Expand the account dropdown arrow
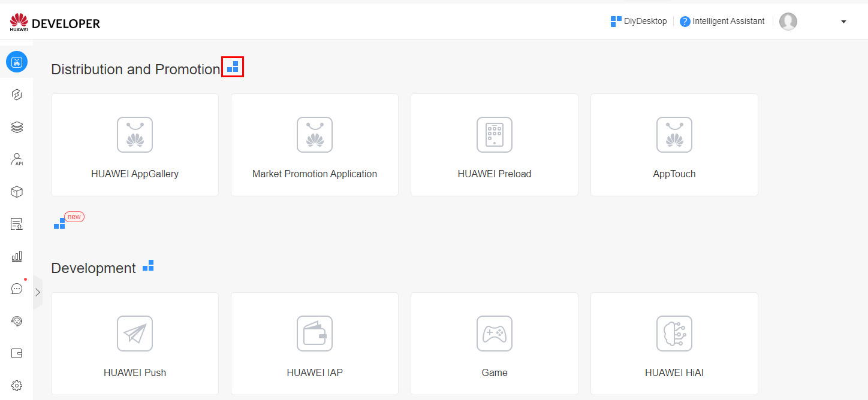Viewport: 868px width, 400px height. (x=844, y=22)
